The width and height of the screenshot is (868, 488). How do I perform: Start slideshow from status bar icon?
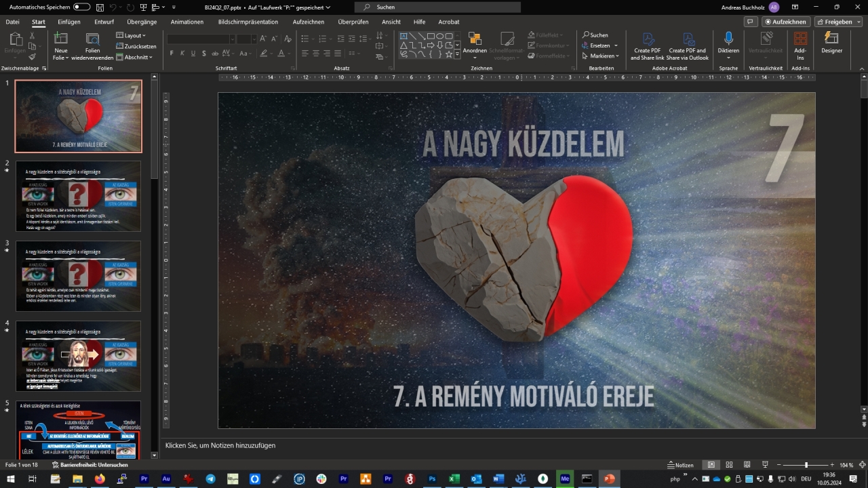click(x=765, y=465)
